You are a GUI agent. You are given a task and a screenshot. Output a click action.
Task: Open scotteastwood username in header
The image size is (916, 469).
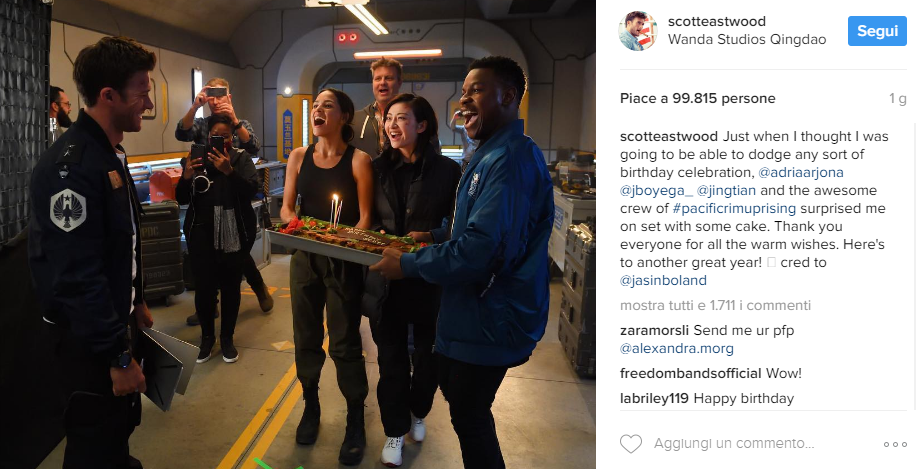717,22
